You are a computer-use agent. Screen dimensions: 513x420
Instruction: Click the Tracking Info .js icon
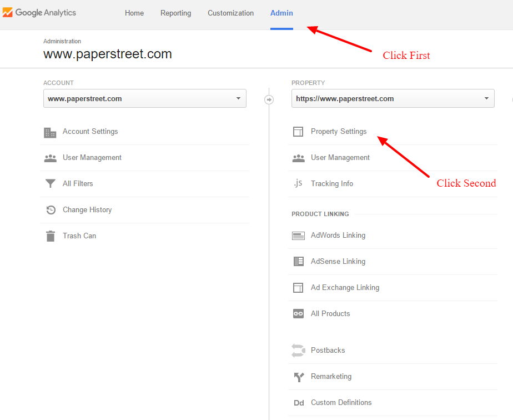coord(298,183)
